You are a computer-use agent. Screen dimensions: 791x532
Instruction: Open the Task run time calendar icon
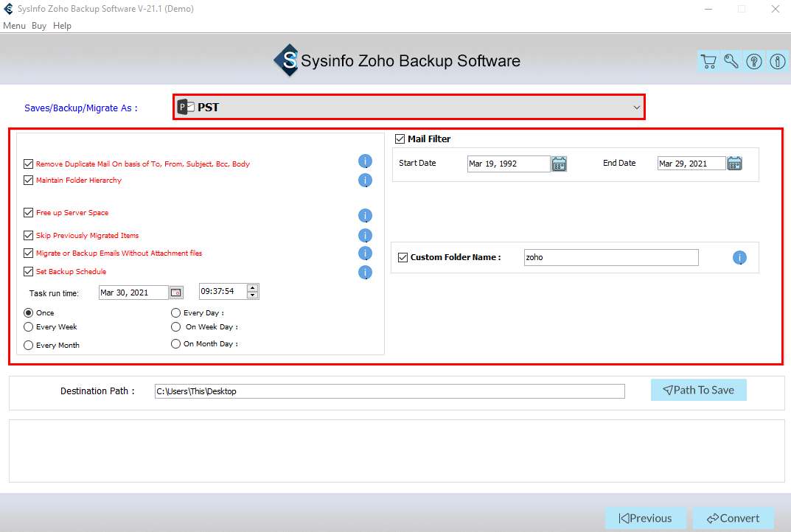click(176, 293)
